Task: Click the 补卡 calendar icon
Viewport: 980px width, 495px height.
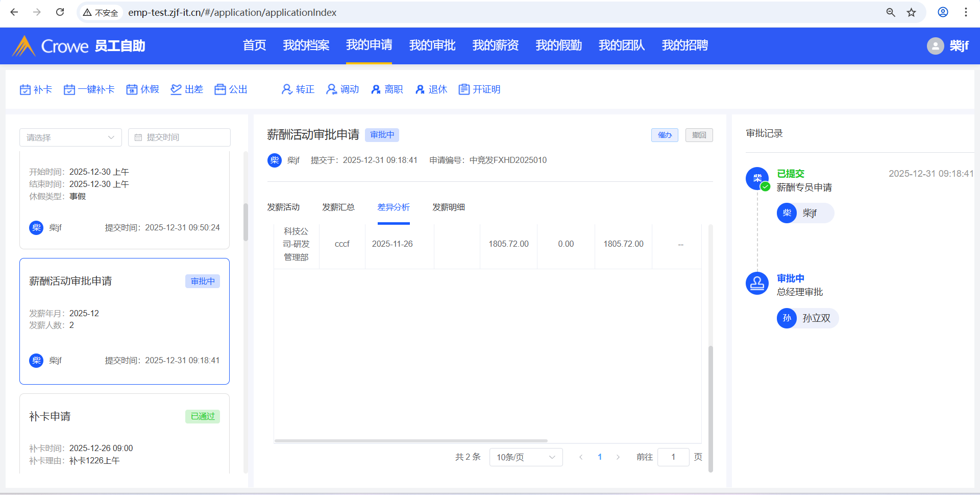Action: pos(25,90)
